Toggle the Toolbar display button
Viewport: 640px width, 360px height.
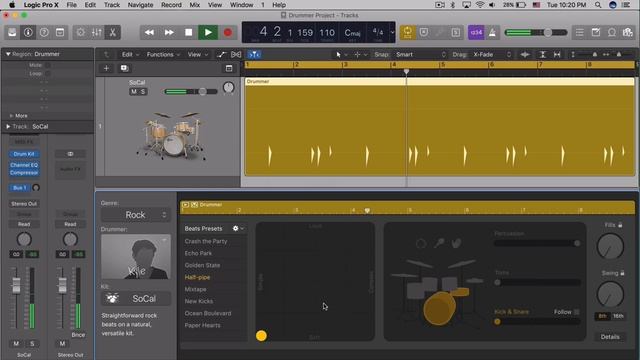[60, 32]
